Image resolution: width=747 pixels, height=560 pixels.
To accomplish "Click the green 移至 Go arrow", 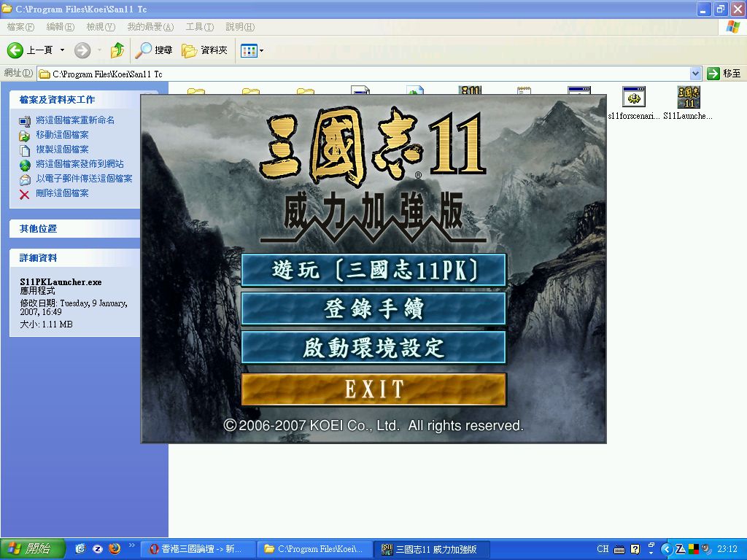I will click(713, 74).
